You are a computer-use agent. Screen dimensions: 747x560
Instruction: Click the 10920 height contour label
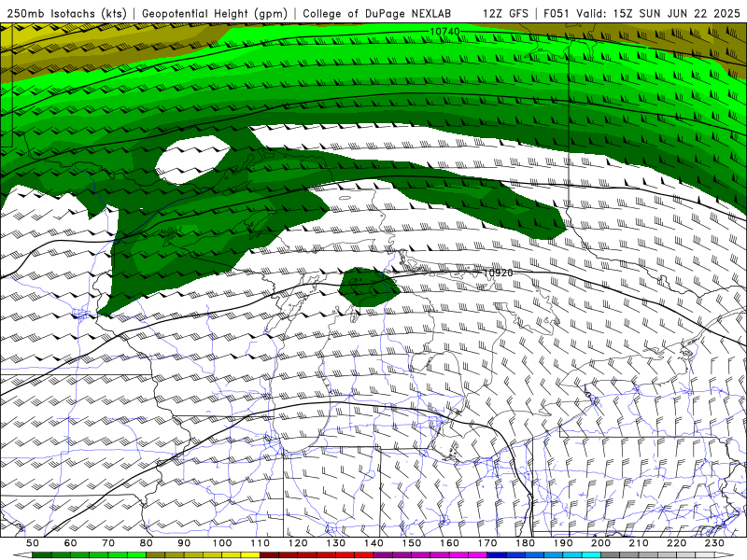pyautogui.click(x=498, y=273)
